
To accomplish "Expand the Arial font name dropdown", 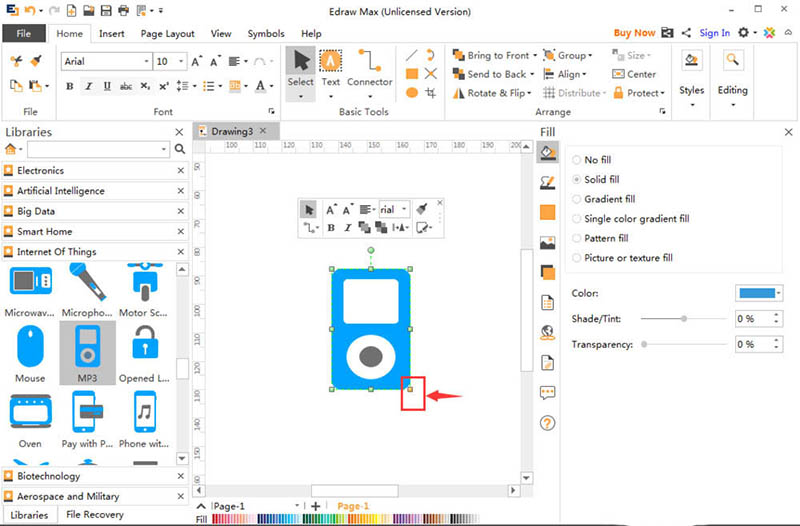I will point(145,62).
